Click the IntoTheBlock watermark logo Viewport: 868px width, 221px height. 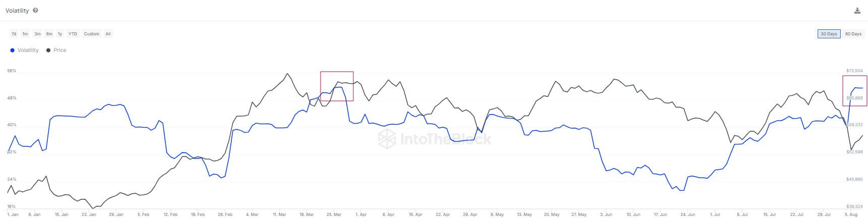387,138
